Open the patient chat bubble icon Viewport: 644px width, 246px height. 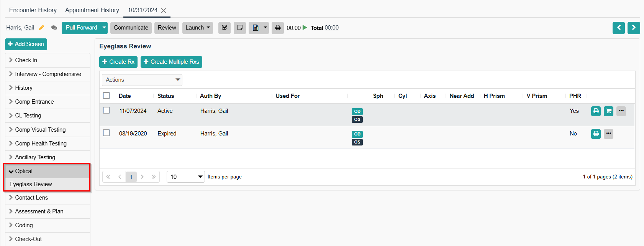coord(54,28)
